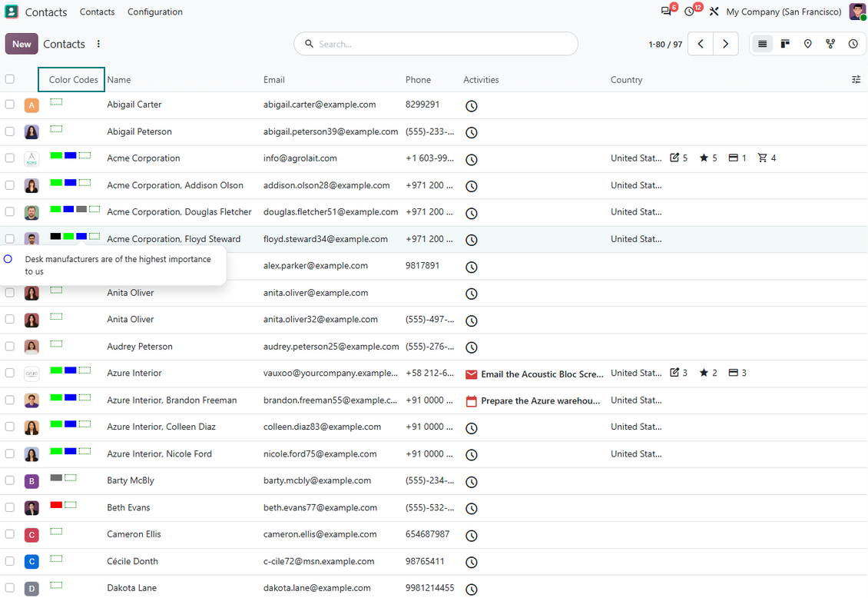This screenshot has width=868, height=598.
Task: Open the conversations messages icon
Action: (x=666, y=12)
